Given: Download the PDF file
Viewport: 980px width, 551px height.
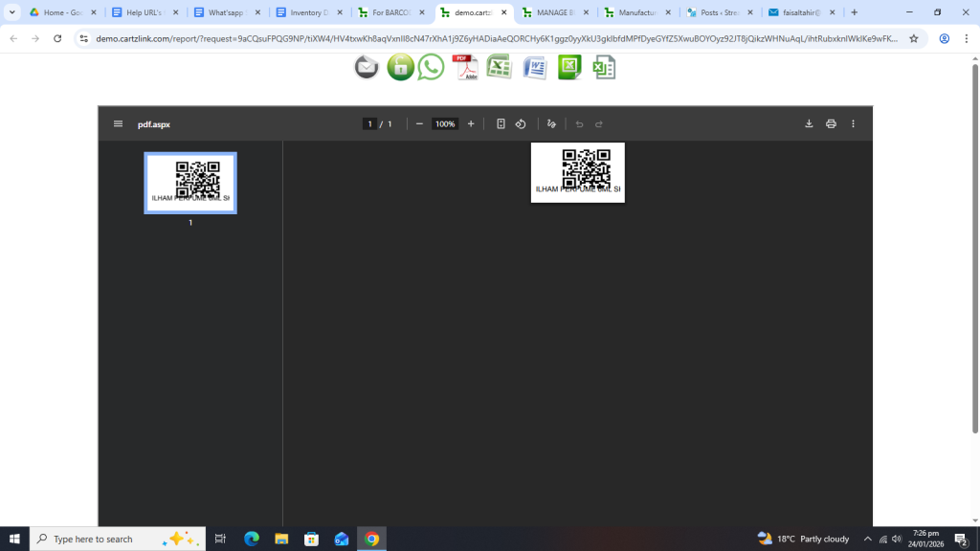Looking at the screenshot, I should click(809, 124).
